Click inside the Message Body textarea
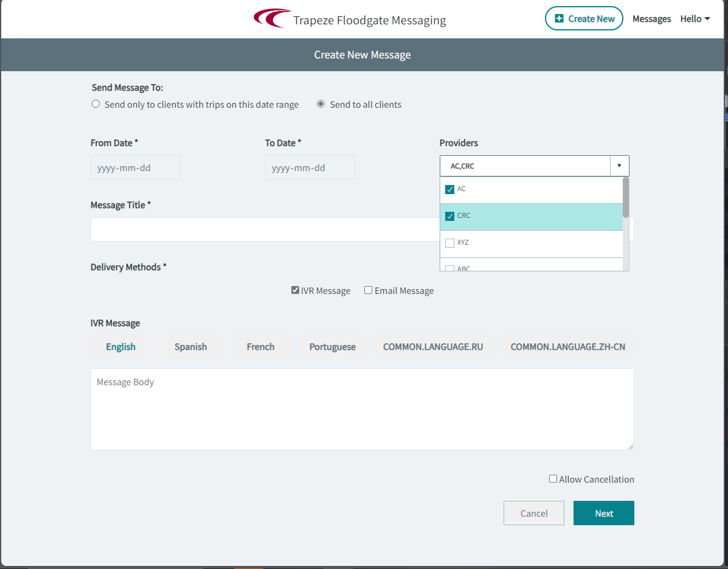The image size is (728, 569). coord(362,408)
